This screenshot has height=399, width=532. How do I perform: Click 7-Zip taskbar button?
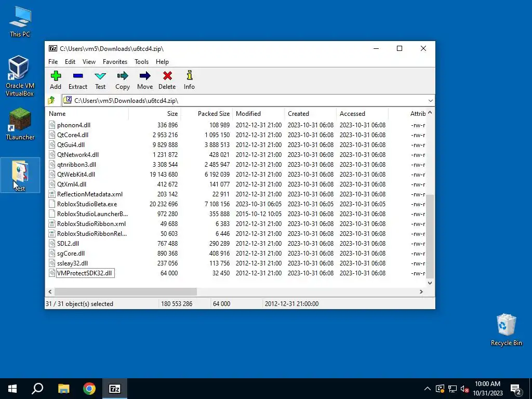click(x=115, y=389)
